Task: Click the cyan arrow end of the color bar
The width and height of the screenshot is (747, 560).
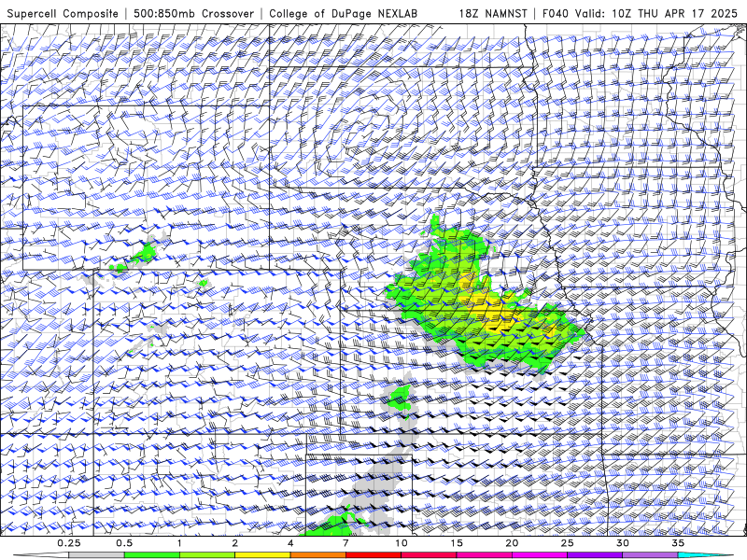Action: click(706, 555)
